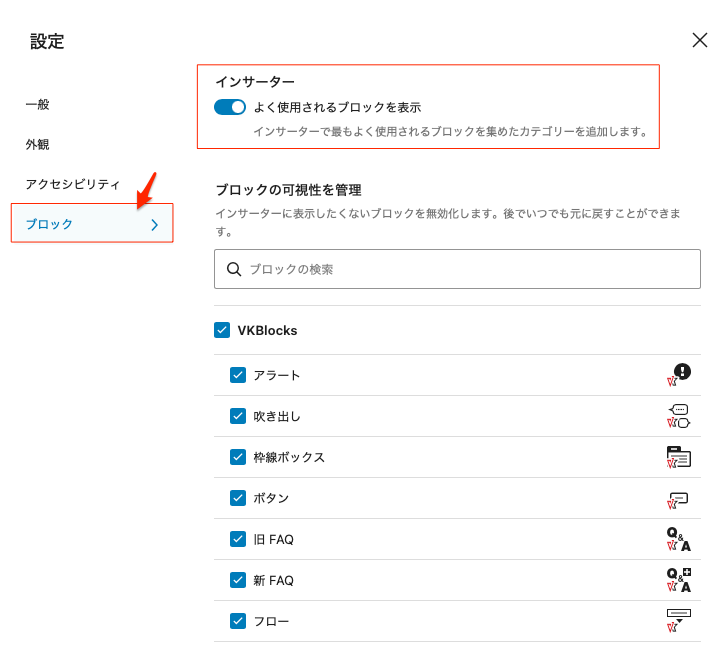The image size is (727, 650).
Task: Close the 設定 dialog
Action: (700, 40)
